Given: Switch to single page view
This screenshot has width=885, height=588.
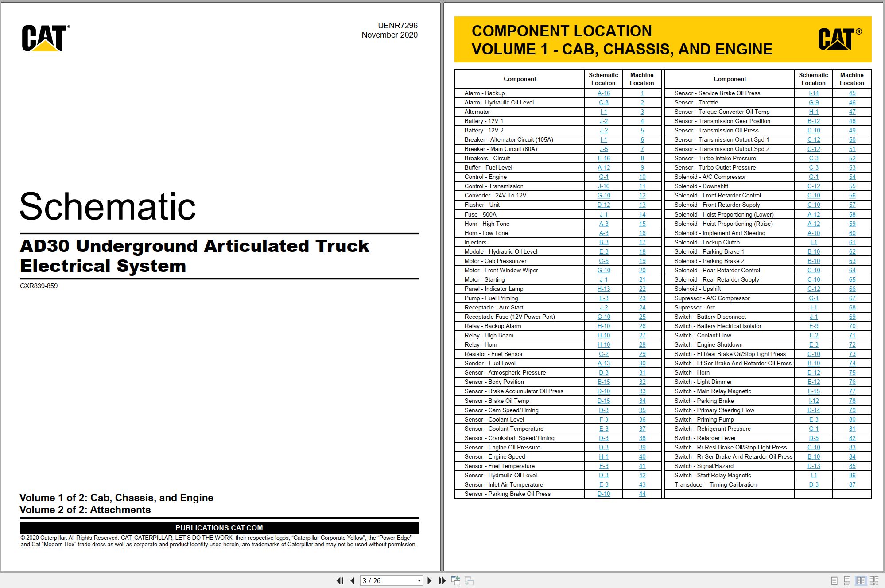Looking at the screenshot, I should coord(835,580).
